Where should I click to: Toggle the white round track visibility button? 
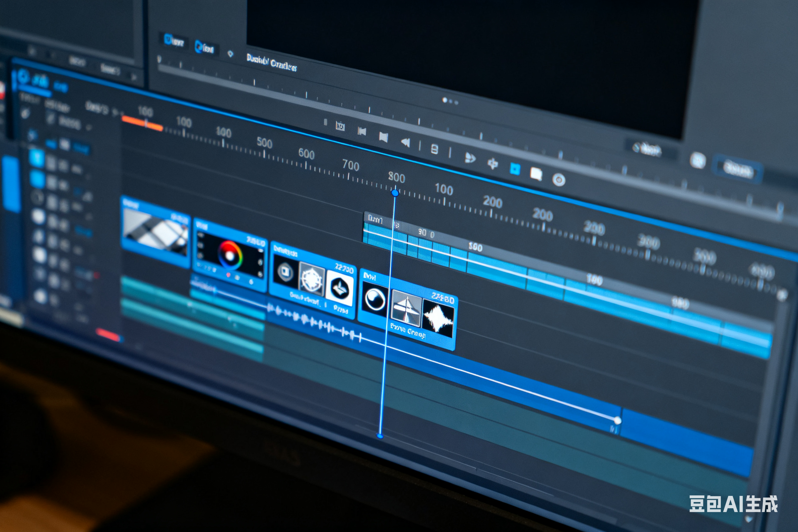click(x=38, y=216)
